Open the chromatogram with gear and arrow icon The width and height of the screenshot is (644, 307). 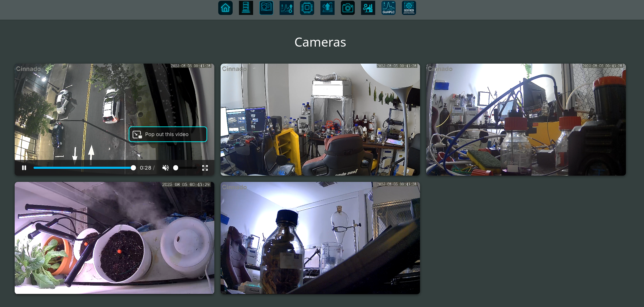(287, 8)
